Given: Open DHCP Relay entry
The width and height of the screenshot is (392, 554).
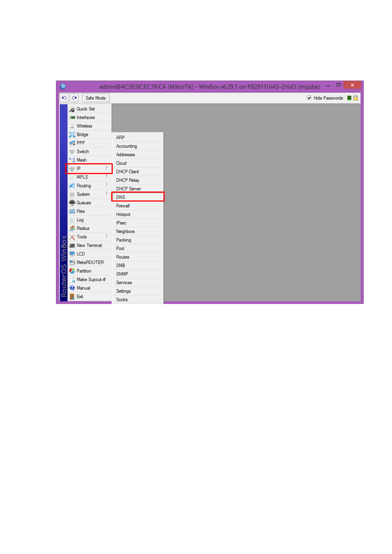Looking at the screenshot, I should click(138, 180).
